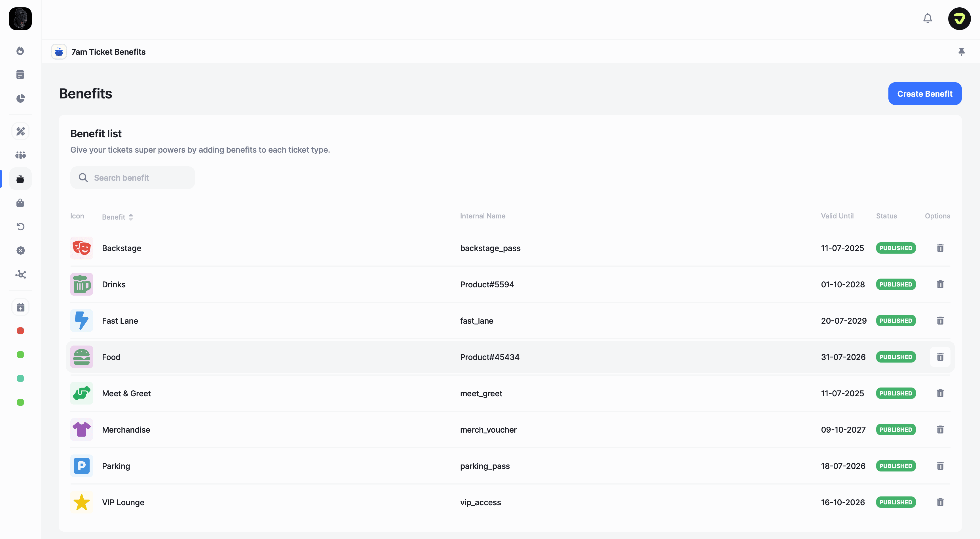
Task: Open the user avatar menu
Action: (959, 18)
